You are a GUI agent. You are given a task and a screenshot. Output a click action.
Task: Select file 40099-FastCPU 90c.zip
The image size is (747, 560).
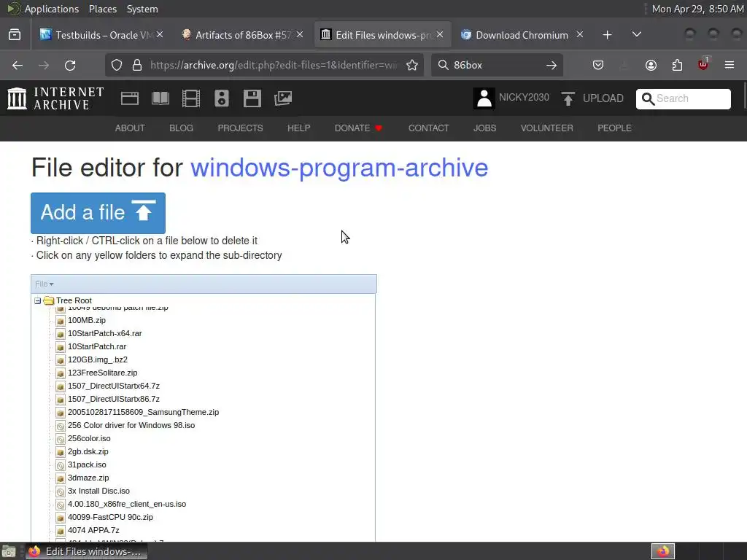click(111, 517)
